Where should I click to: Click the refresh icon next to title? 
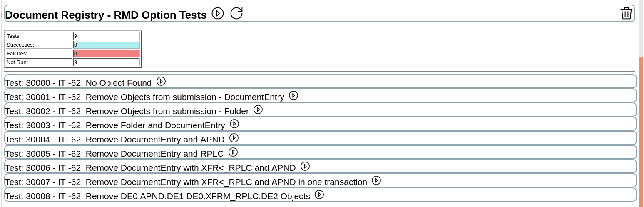tap(236, 13)
